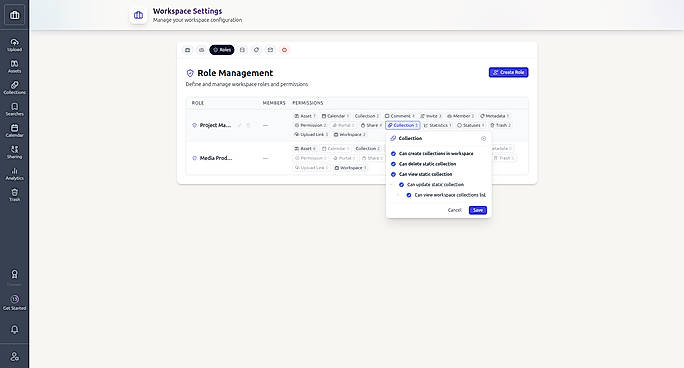Open Workspace 1 chip in Media Prod... row

coord(351,168)
